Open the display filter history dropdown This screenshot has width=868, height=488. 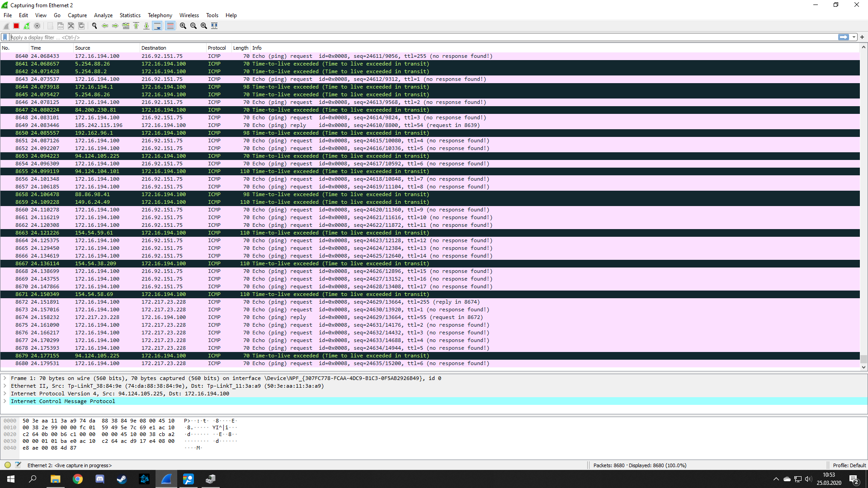(x=854, y=38)
